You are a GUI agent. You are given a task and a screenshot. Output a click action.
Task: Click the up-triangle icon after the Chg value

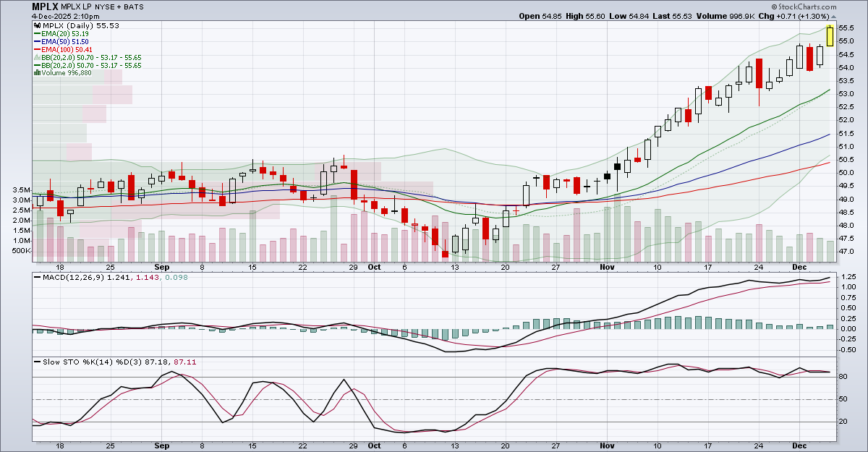(x=833, y=16)
